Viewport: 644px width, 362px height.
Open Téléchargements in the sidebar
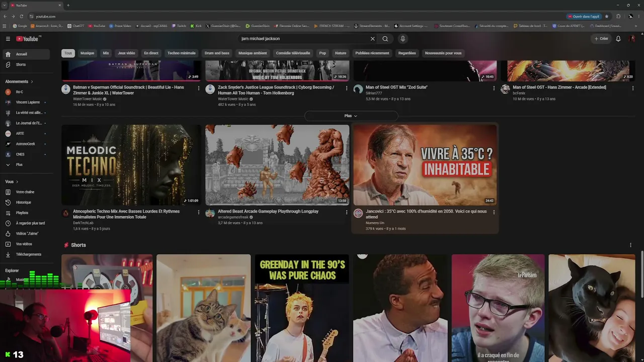27,254
